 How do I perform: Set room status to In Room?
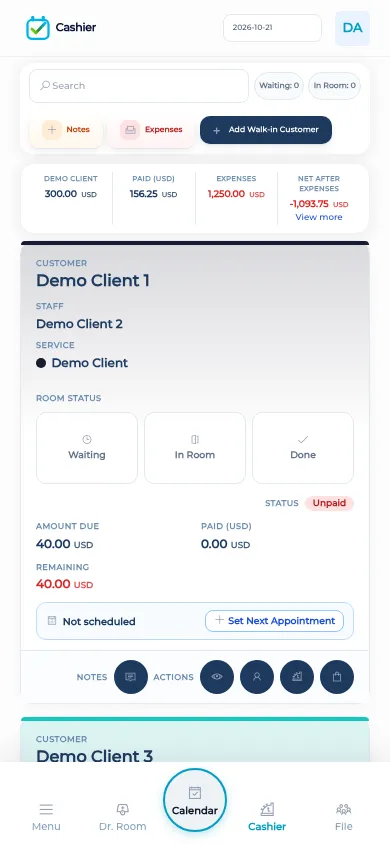195,448
